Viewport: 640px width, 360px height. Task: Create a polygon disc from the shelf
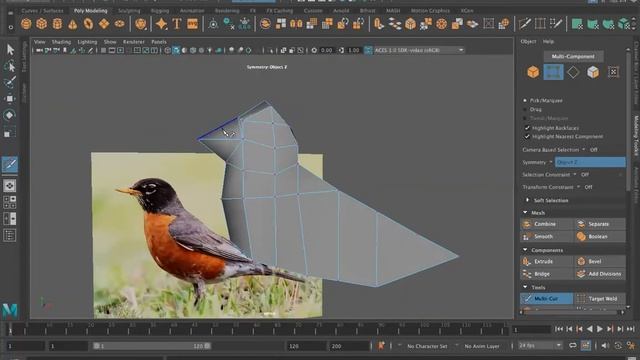click(x=119, y=24)
